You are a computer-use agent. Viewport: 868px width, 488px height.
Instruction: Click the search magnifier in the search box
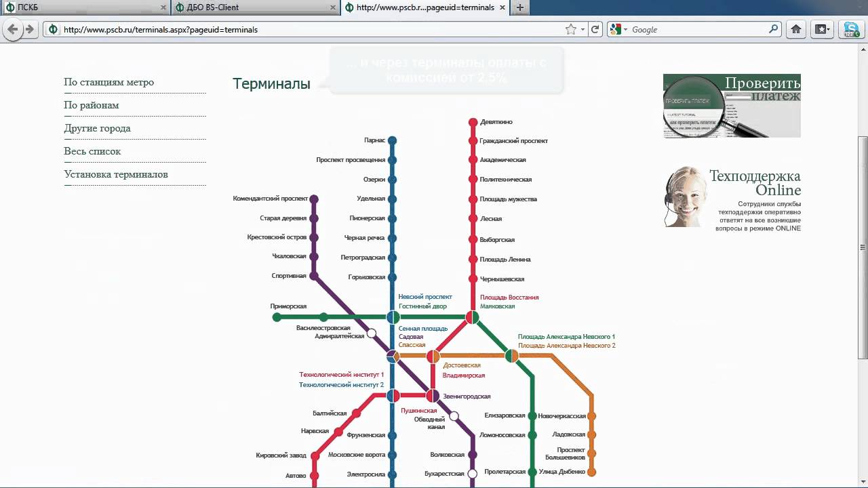tap(774, 29)
